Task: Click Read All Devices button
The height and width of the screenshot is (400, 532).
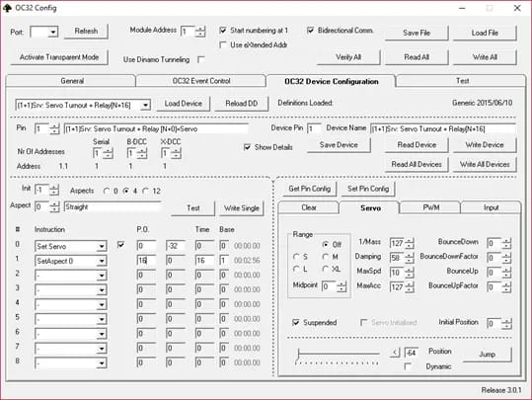Action: pyautogui.click(x=417, y=164)
